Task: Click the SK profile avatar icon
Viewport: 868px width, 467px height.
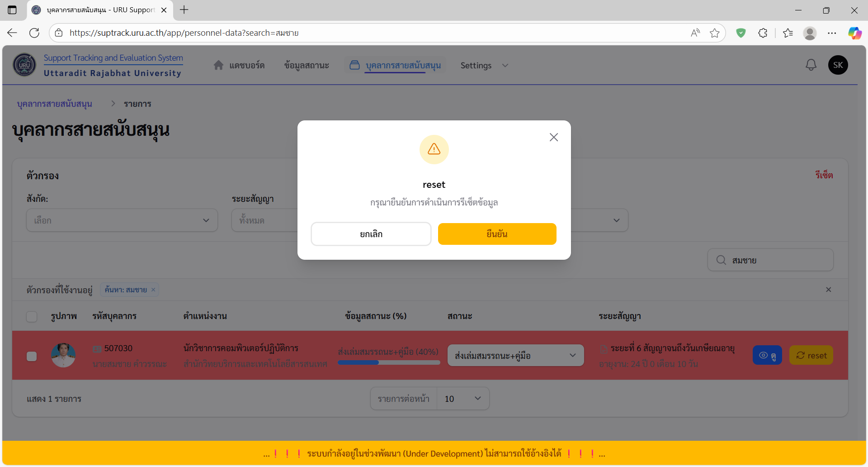Action: click(x=838, y=65)
